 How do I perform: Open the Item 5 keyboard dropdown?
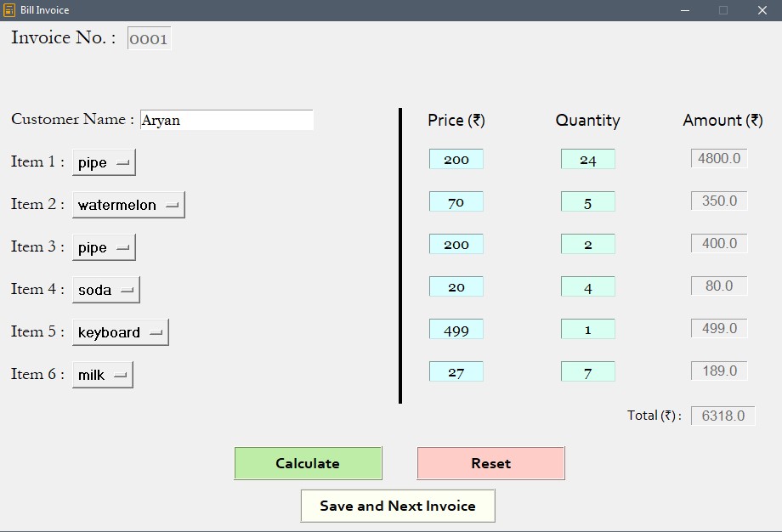(x=121, y=332)
